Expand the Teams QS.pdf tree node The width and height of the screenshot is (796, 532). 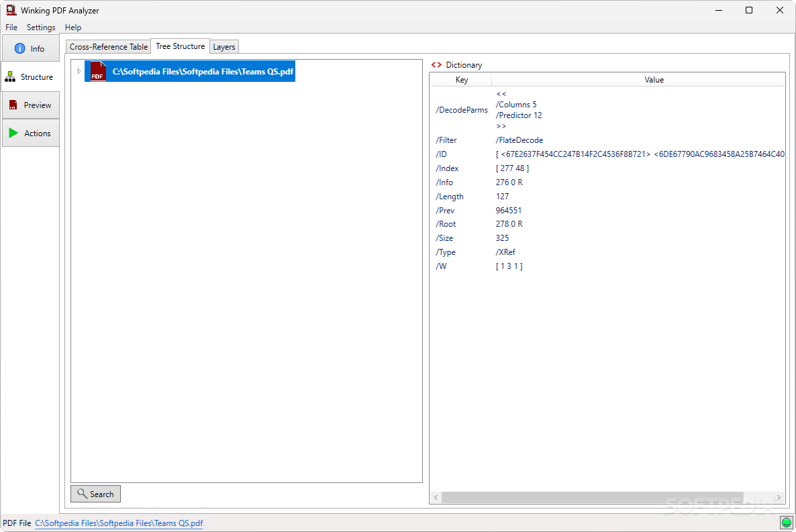click(79, 72)
